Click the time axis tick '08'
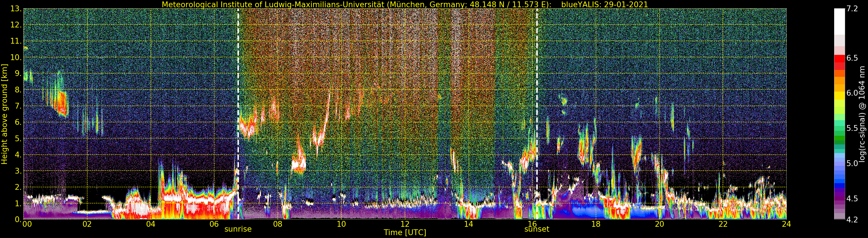The height and width of the screenshot is (238, 868). (x=278, y=224)
